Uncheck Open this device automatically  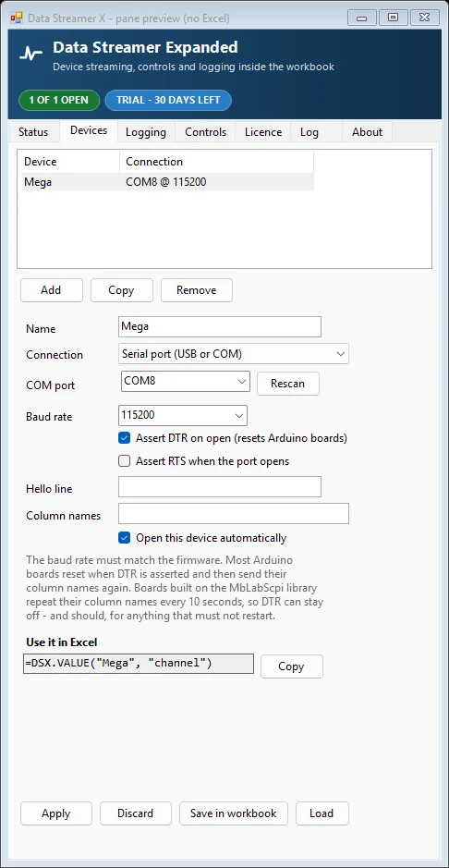point(125,537)
